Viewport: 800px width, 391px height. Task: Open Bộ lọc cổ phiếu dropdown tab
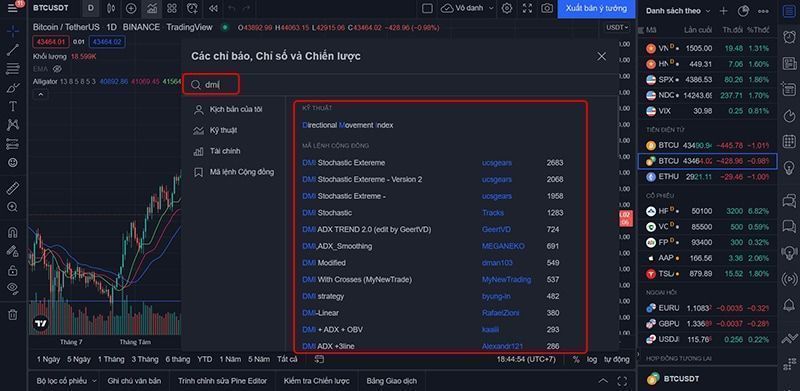pos(66,381)
